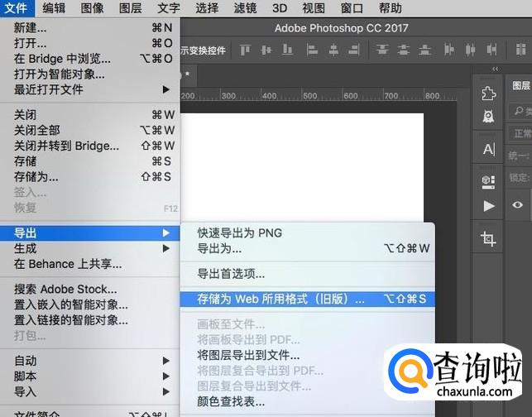Screen dimensions: 532x417
Task: Toggle layer visibility eye icon
Action: tap(517, 204)
